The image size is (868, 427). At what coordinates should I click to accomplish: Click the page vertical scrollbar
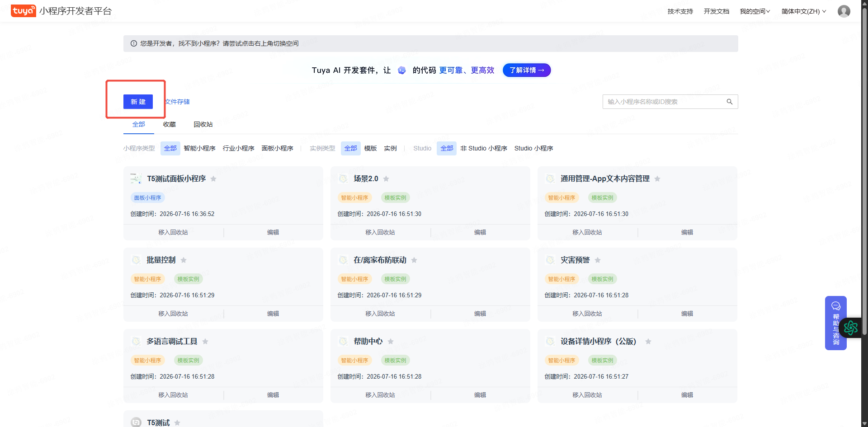(864, 172)
